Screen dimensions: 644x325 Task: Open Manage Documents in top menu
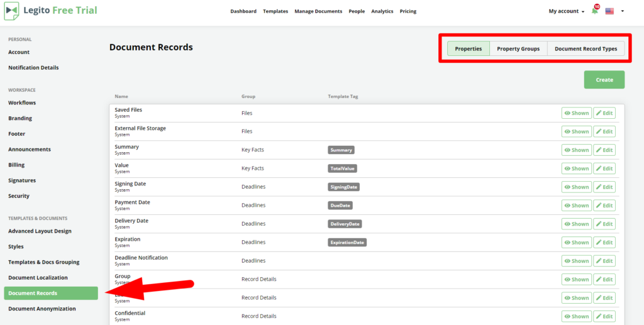click(x=318, y=11)
